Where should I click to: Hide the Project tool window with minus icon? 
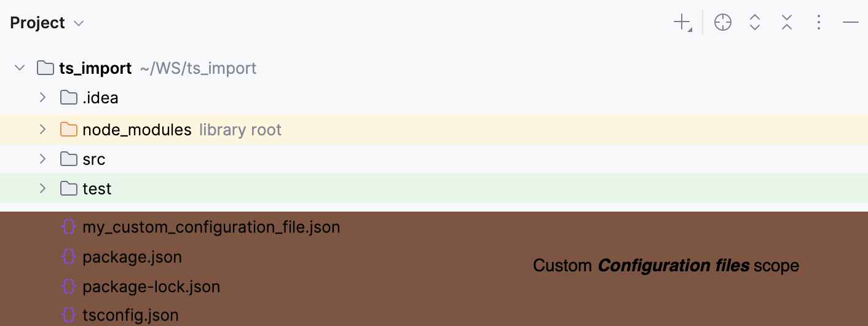tap(850, 23)
